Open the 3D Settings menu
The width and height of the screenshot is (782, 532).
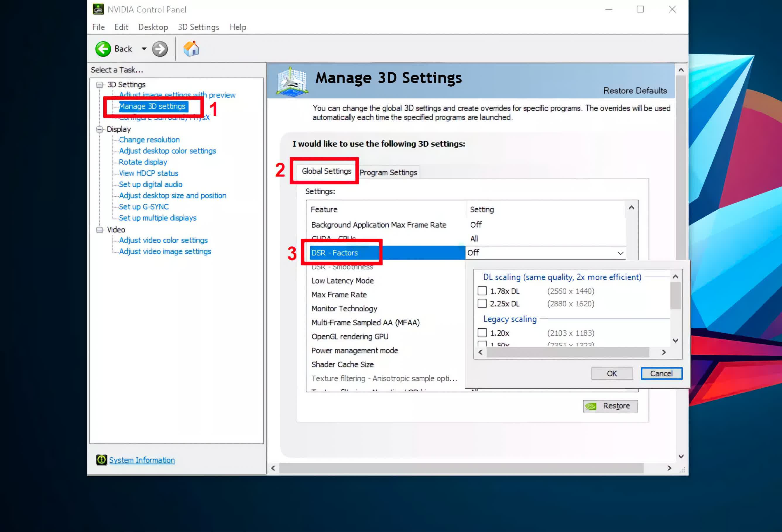198,27
